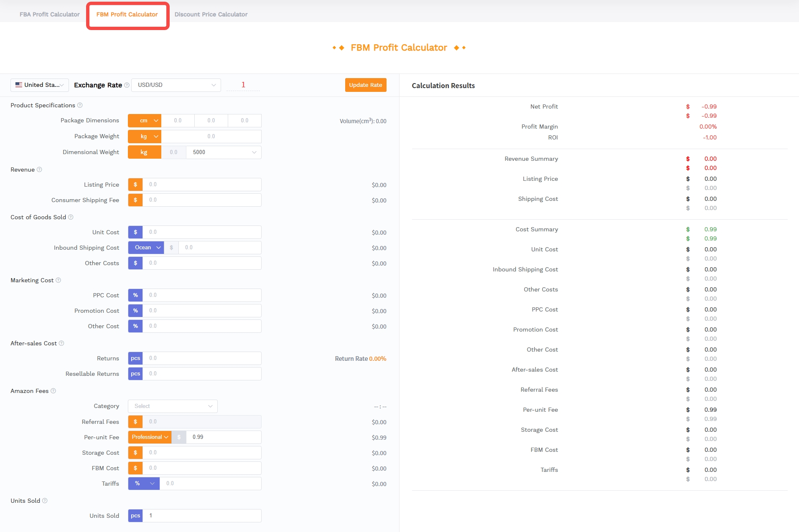Click the percent badge for PPC Cost

135,295
